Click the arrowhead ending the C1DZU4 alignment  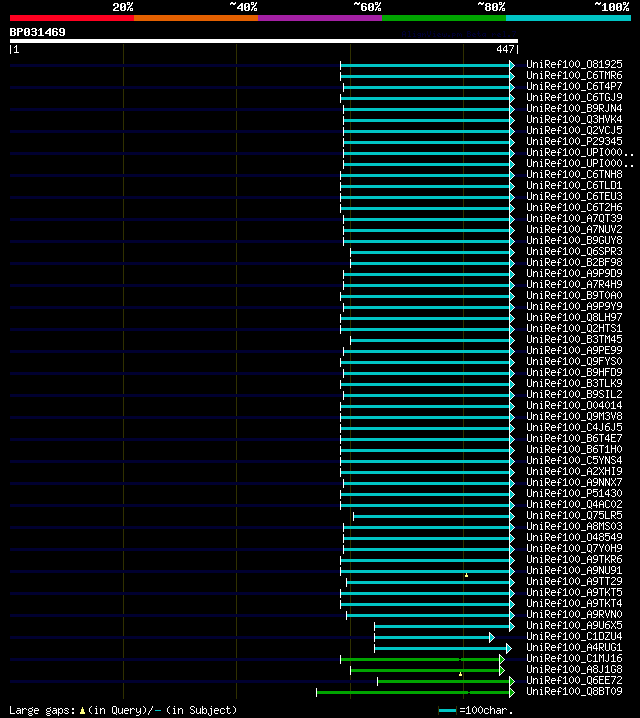(492, 637)
